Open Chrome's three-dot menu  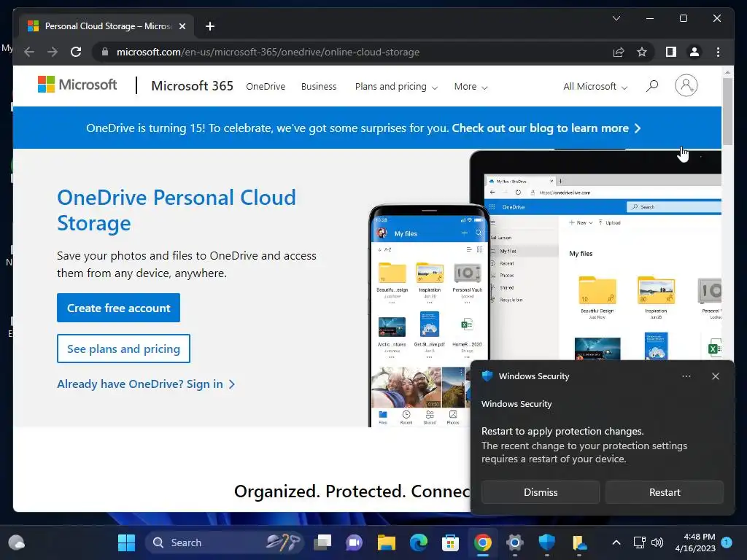coord(718,52)
